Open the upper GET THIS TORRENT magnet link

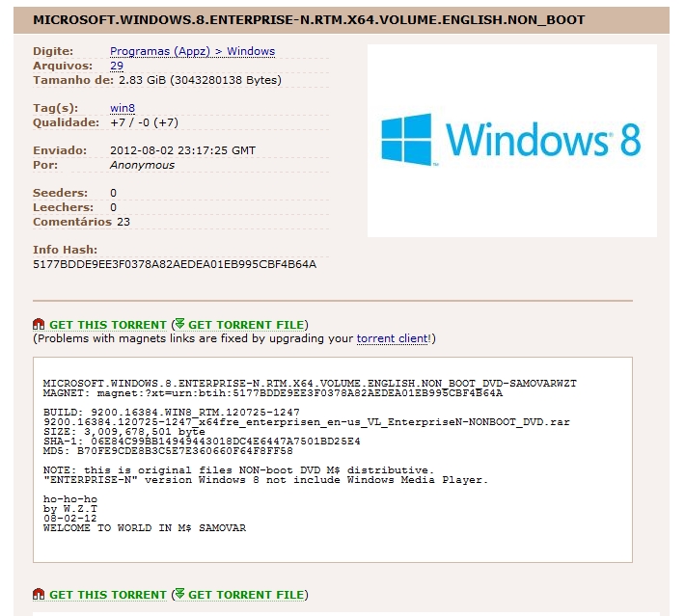pos(108,325)
